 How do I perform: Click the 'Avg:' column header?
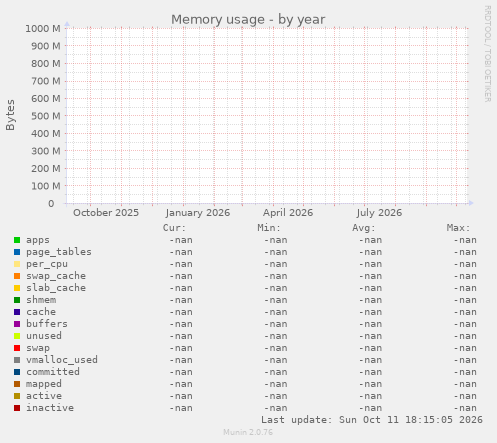(364, 228)
